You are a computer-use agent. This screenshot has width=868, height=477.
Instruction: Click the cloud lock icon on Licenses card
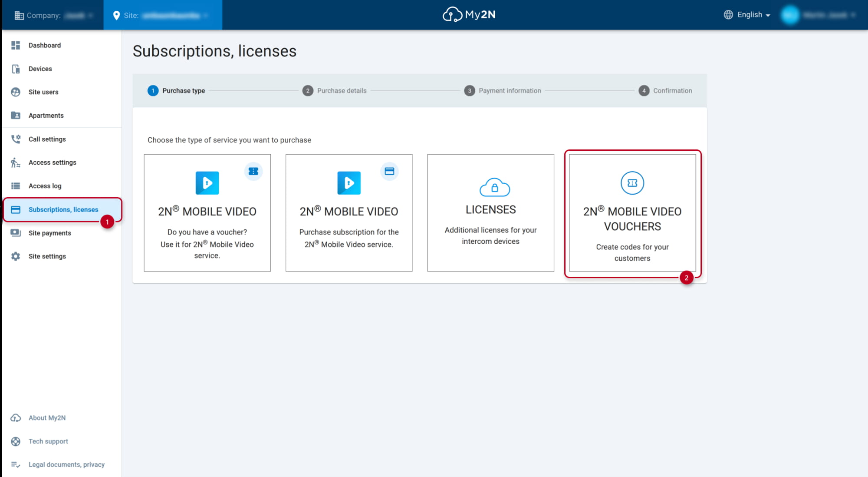click(494, 187)
